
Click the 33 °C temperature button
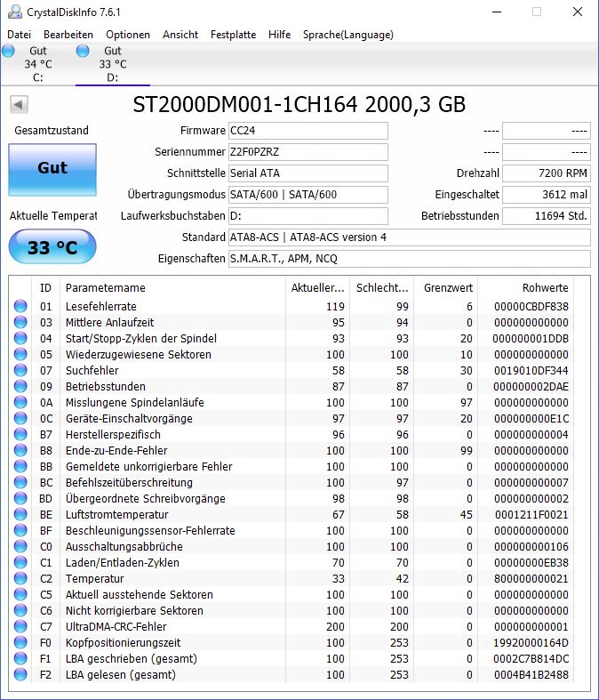pyautogui.click(x=52, y=246)
